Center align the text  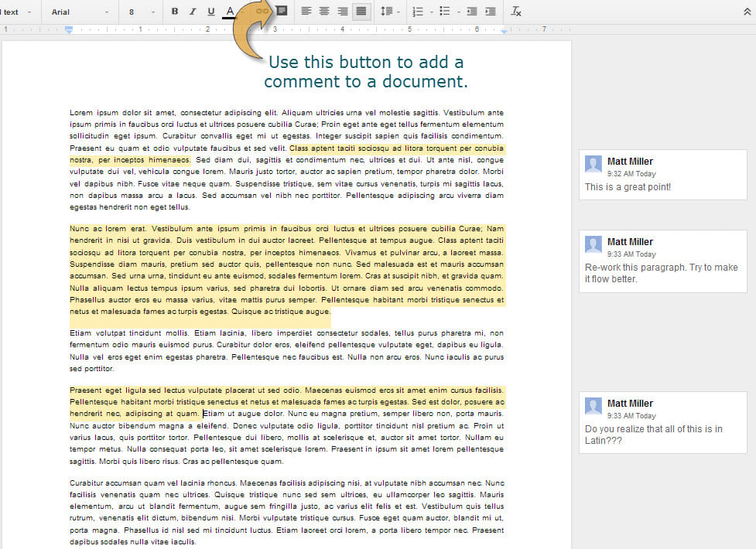(324, 12)
